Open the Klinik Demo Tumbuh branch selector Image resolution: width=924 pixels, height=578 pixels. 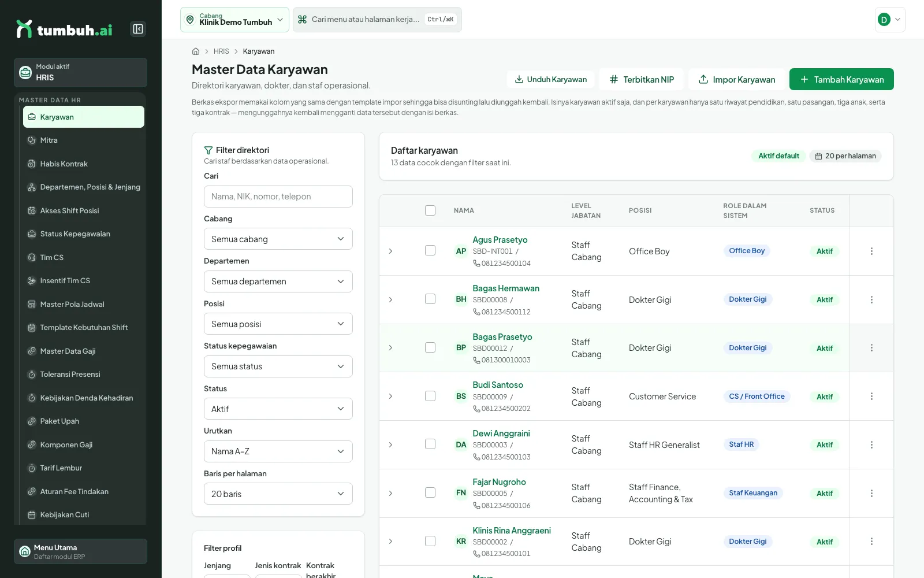coord(234,20)
